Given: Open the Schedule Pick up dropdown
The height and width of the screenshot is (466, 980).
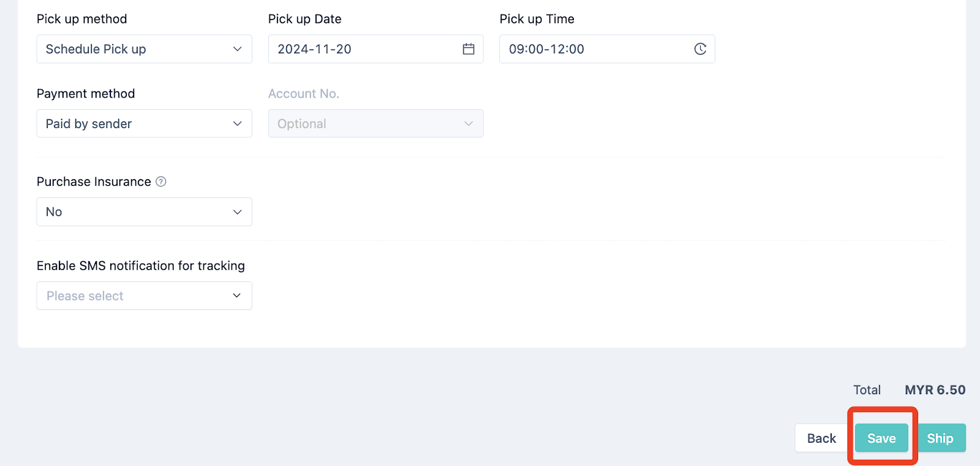Looking at the screenshot, I should tap(145, 49).
